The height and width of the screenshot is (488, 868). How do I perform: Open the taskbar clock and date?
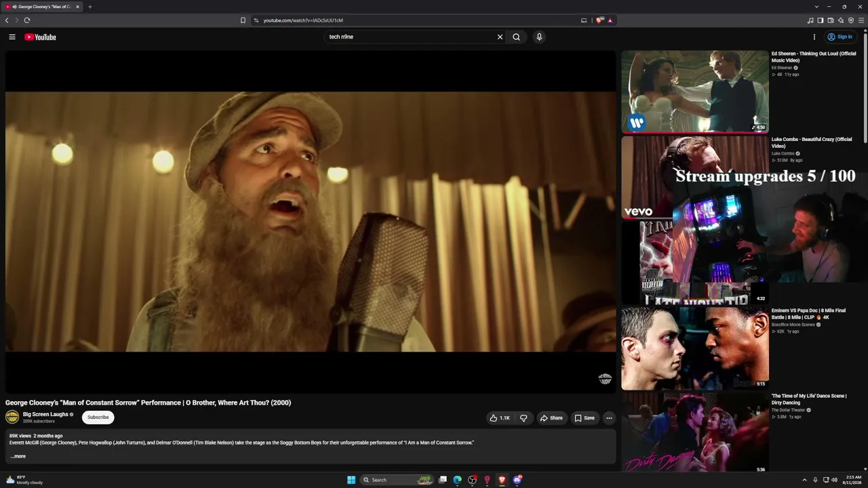(x=853, y=480)
